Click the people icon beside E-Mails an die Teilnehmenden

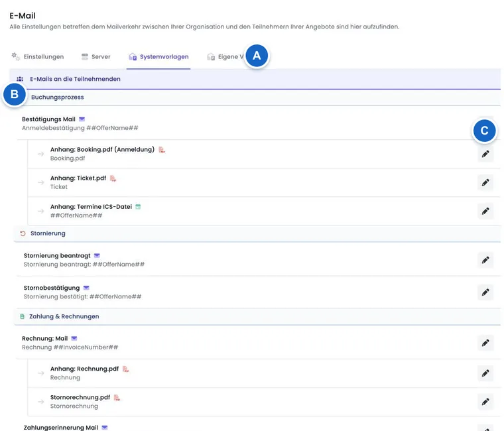pos(20,79)
